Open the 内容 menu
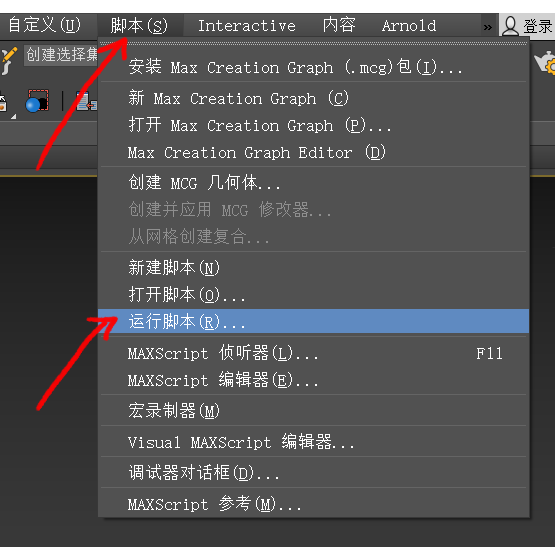This screenshot has width=555, height=547. click(339, 25)
